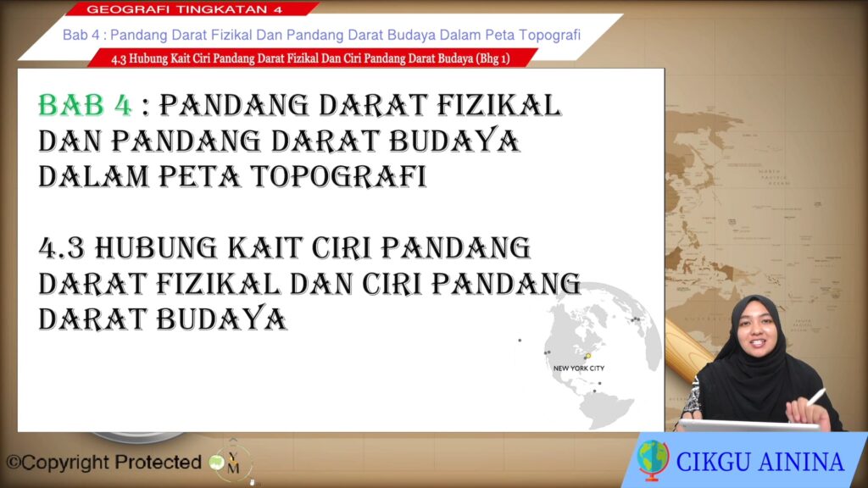Expand the small chevron above the YM logo

(231, 441)
